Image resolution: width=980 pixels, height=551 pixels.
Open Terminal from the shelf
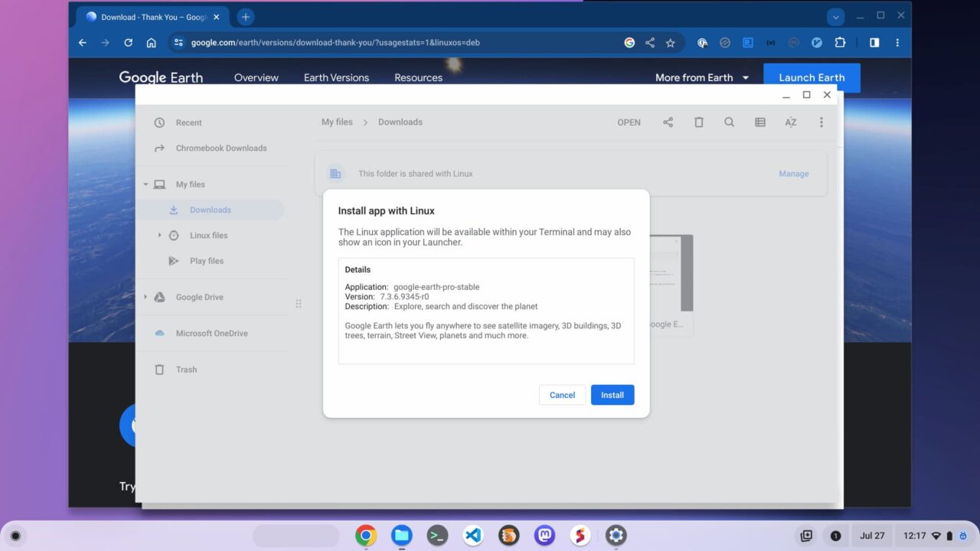[437, 536]
